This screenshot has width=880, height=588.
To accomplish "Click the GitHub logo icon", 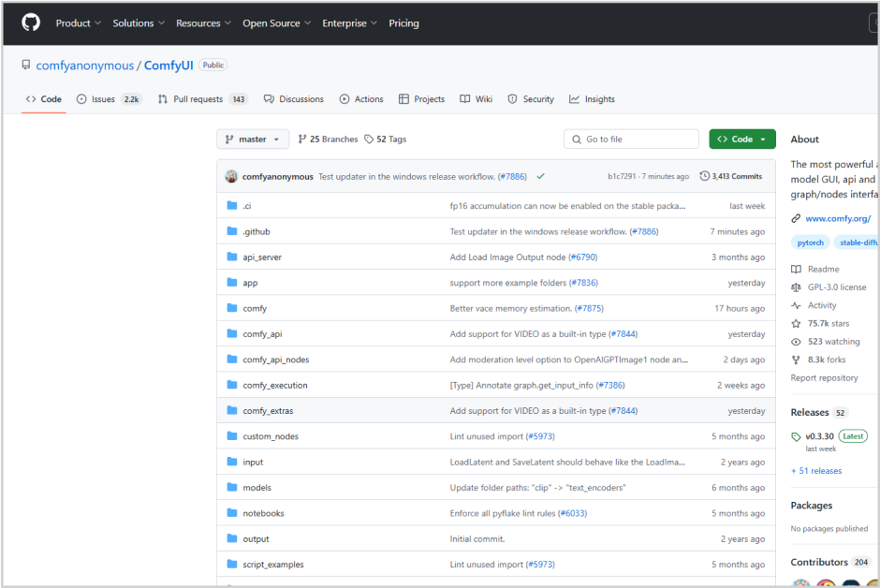I will click(31, 22).
